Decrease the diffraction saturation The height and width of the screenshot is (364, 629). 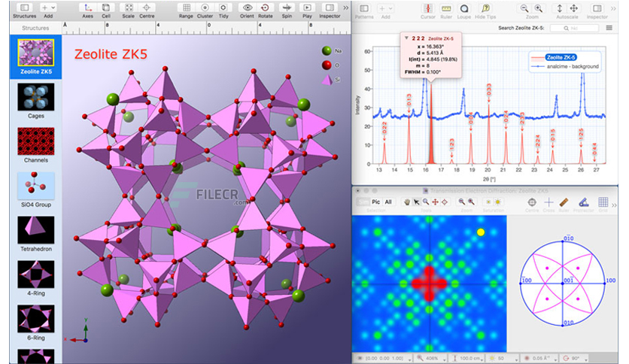tap(488, 202)
